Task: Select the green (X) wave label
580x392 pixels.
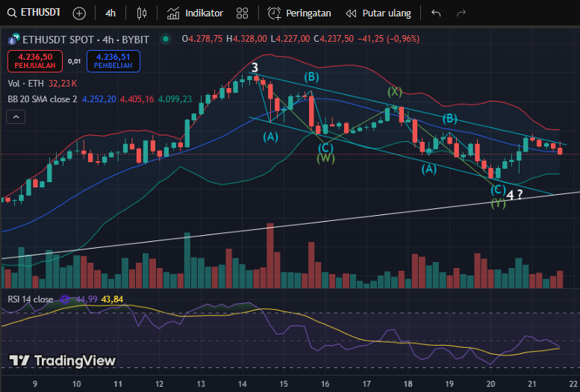Action: (395, 91)
